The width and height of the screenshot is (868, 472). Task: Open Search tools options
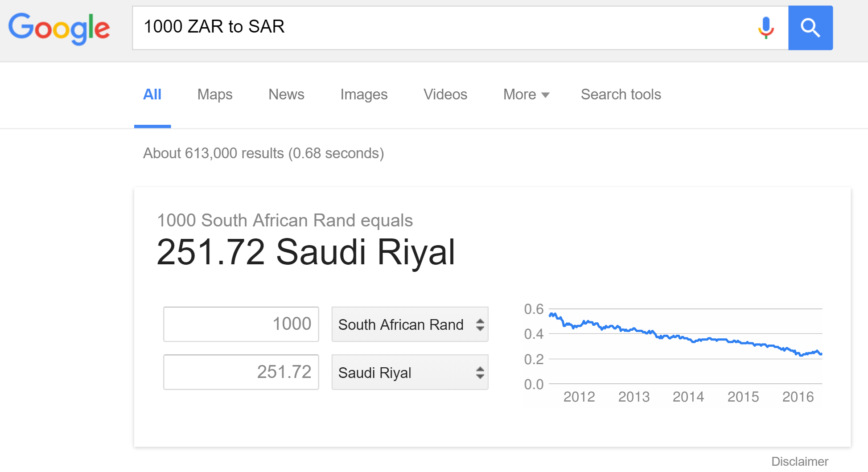(x=621, y=94)
